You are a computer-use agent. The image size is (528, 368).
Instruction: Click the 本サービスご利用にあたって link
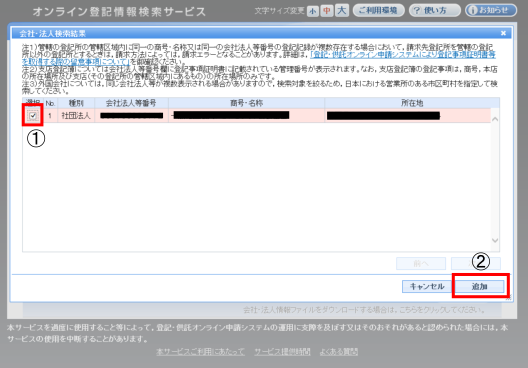pyautogui.click(x=201, y=352)
